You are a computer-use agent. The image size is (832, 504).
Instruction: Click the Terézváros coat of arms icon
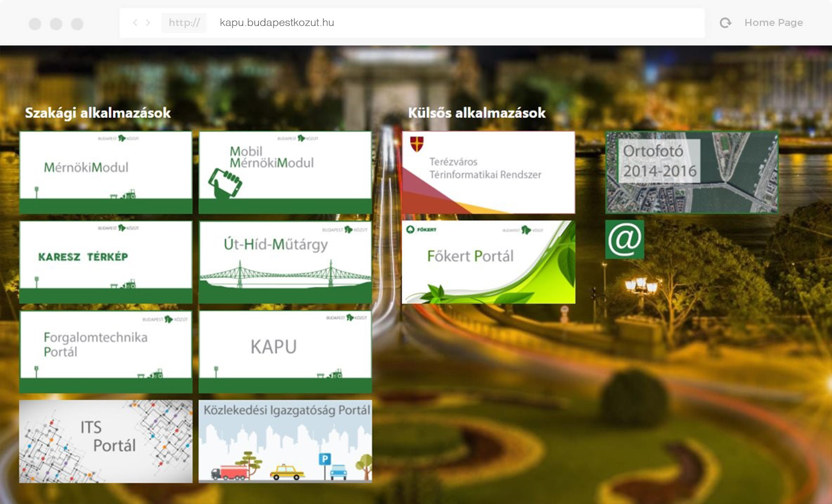tap(417, 144)
